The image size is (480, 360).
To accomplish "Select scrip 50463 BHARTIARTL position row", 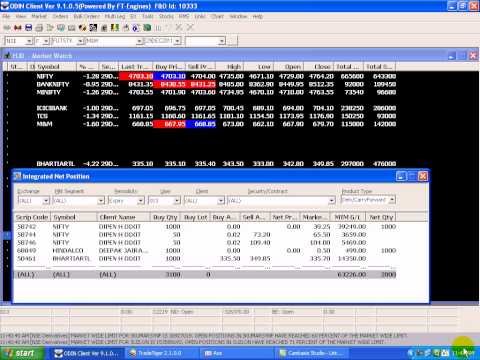I will pos(205,259).
